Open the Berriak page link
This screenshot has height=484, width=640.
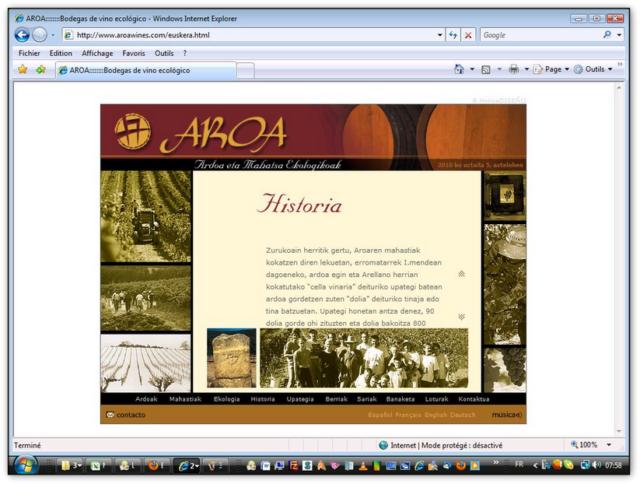[336, 399]
